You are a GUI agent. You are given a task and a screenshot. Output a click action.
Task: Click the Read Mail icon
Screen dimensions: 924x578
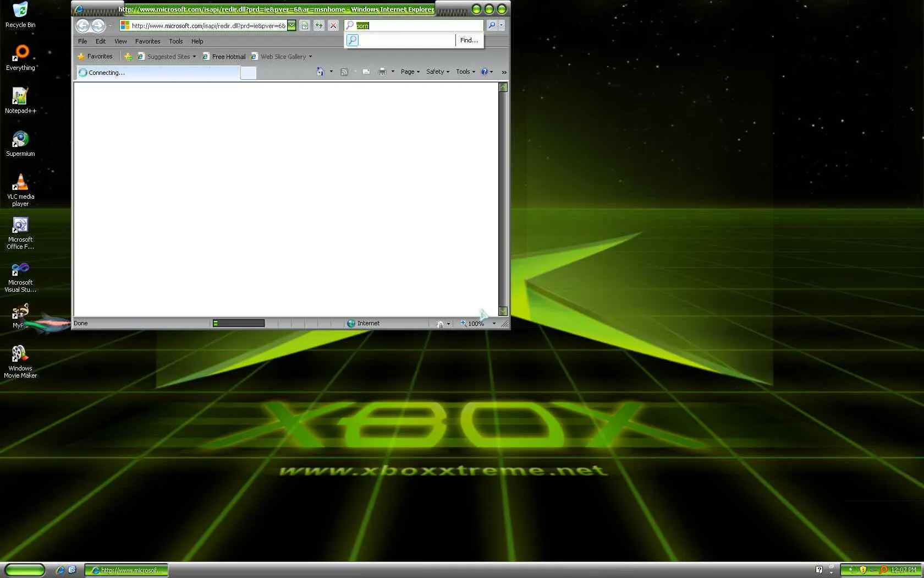pos(366,72)
